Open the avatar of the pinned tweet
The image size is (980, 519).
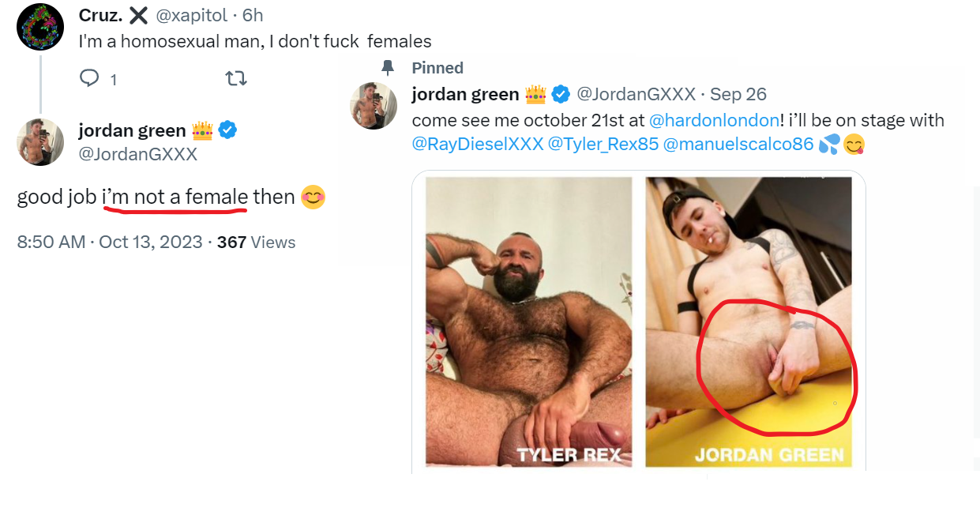374,105
